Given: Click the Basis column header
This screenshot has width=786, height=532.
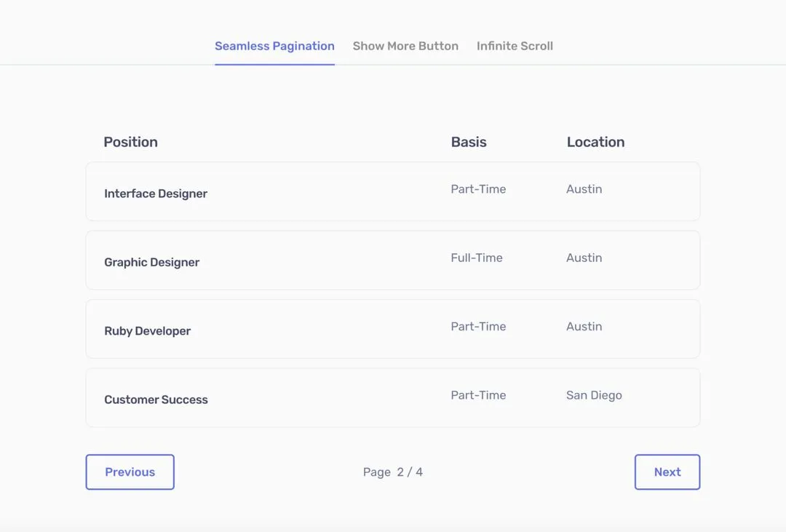Looking at the screenshot, I should coord(468,142).
